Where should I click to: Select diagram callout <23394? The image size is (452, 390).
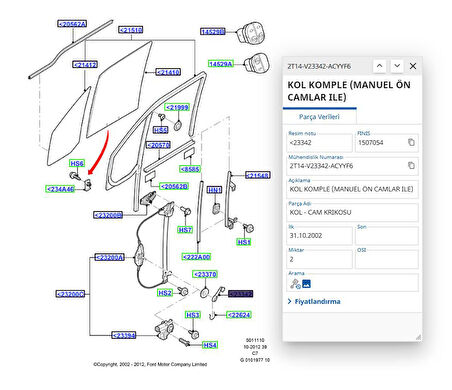124,335
